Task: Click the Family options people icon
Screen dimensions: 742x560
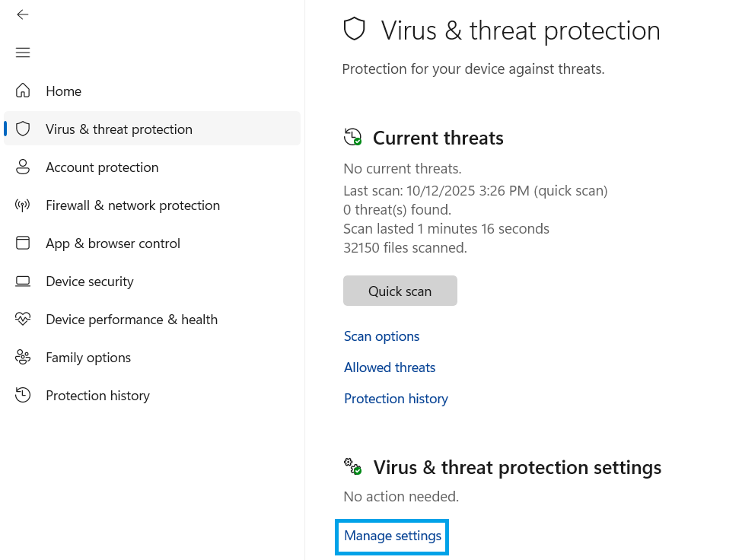Action: tap(23, 358)
